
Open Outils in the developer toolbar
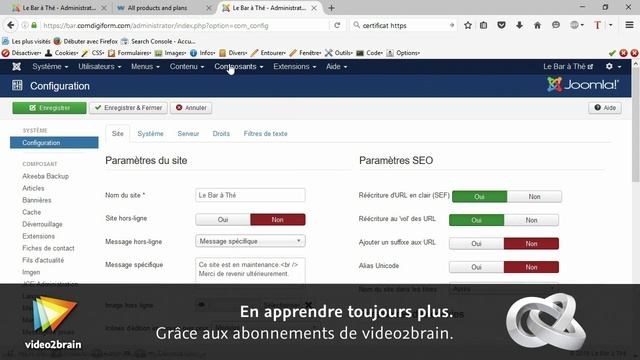point(339,53)
